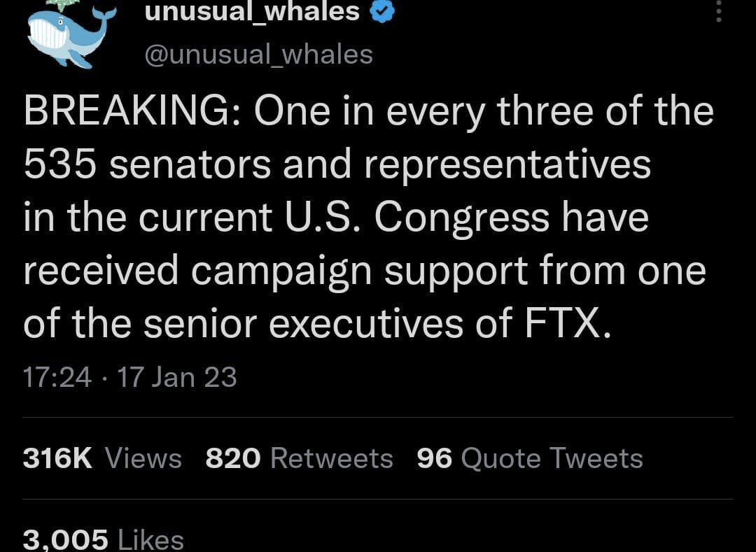This screenshot has height=552, width=756.
Task: Open the three-dot more options menu
Action: tap(718, 10)
